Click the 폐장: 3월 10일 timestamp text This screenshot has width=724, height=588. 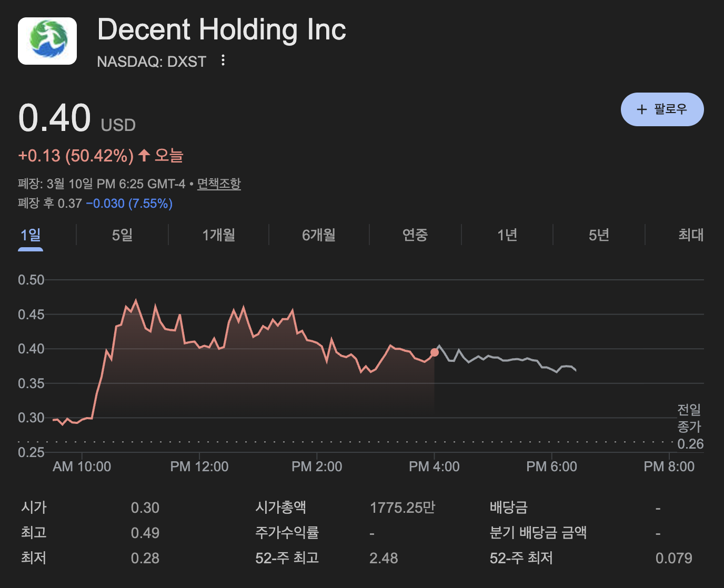[x=102, y=184]
